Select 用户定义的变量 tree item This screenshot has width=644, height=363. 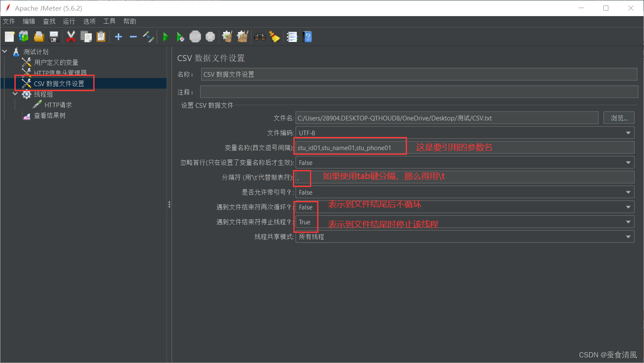[x=56, y=62]
